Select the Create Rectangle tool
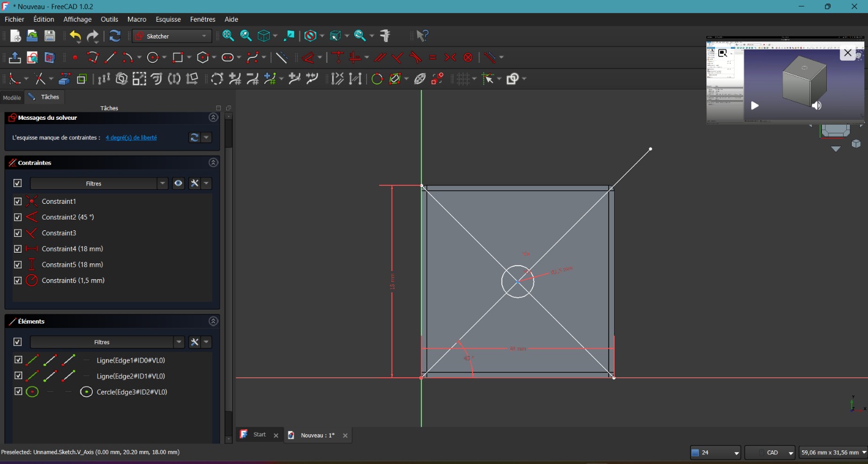This screenshot has height=464, width=868. (177, 57)
